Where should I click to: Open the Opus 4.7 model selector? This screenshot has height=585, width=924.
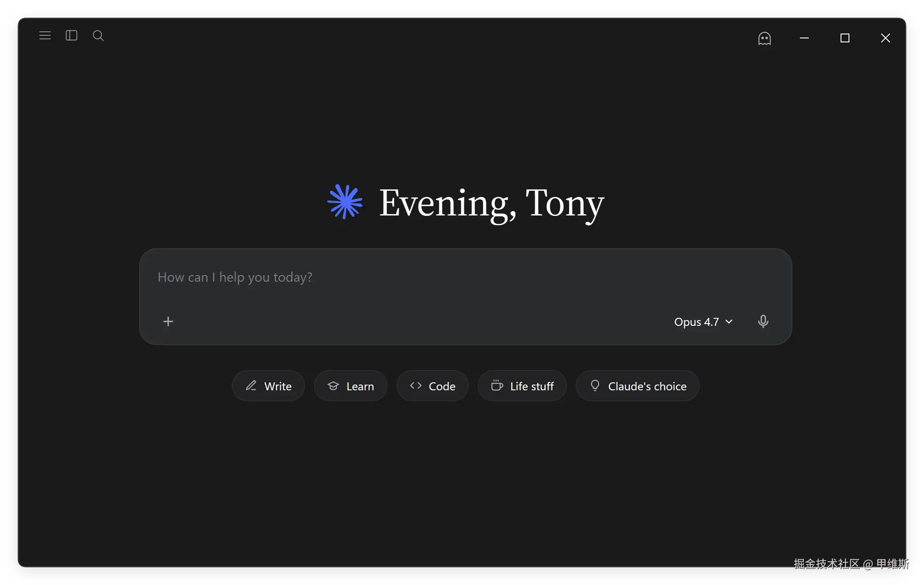[703, 322]
